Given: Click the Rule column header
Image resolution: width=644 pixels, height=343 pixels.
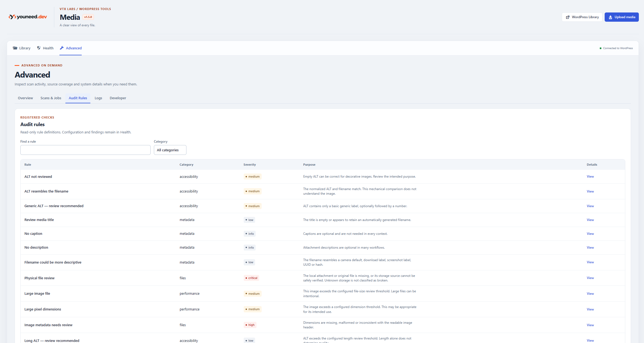Looking at the screenshot, I should [28, 165].
